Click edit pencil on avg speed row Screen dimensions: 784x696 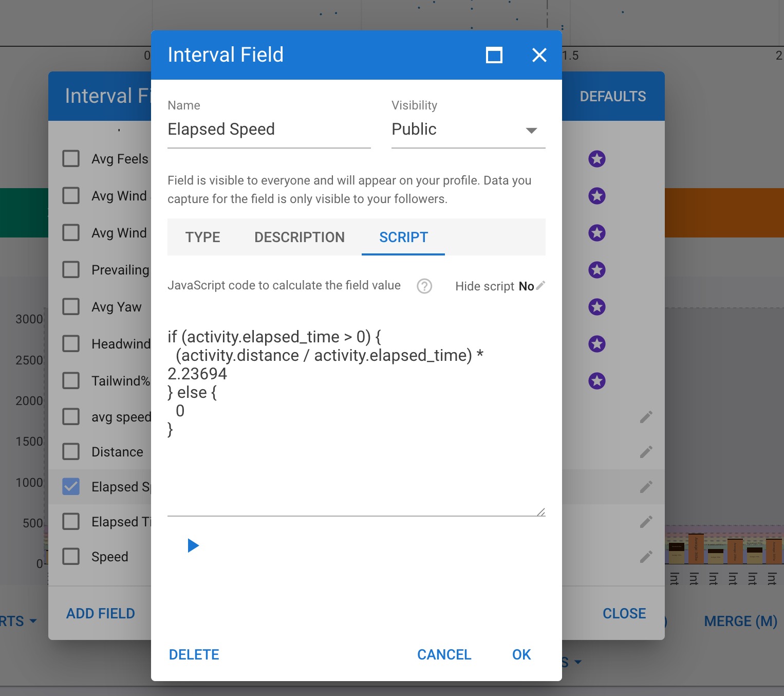[646, 417]
